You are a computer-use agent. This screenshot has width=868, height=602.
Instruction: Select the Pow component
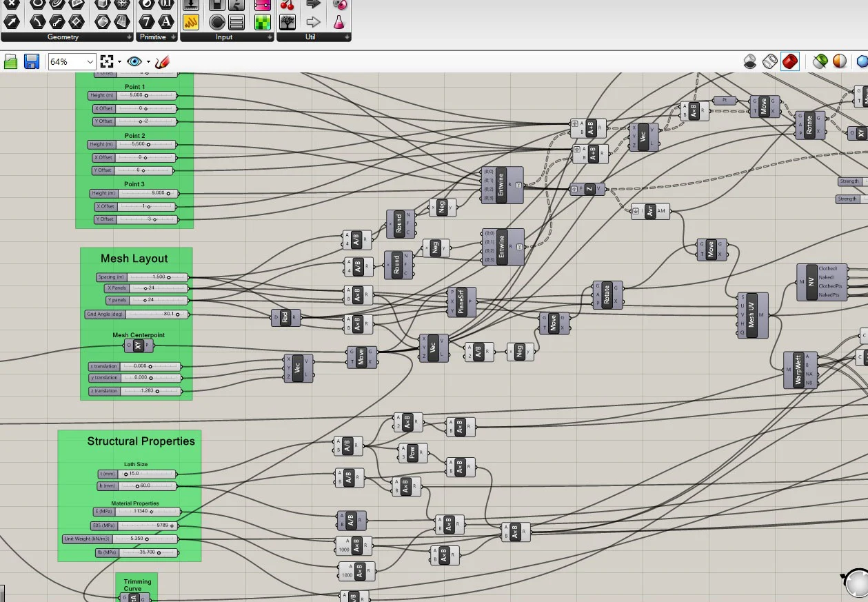pyautogui.click(x=412, y=453)
